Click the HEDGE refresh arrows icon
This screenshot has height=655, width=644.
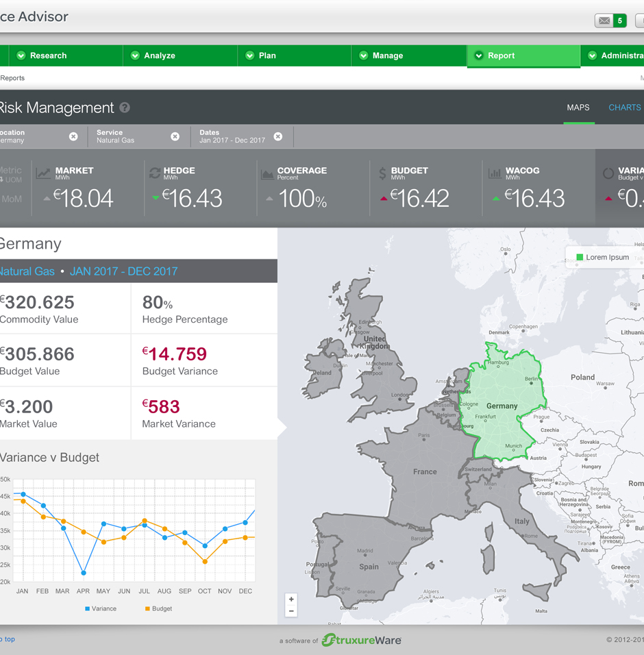(155, 173)
